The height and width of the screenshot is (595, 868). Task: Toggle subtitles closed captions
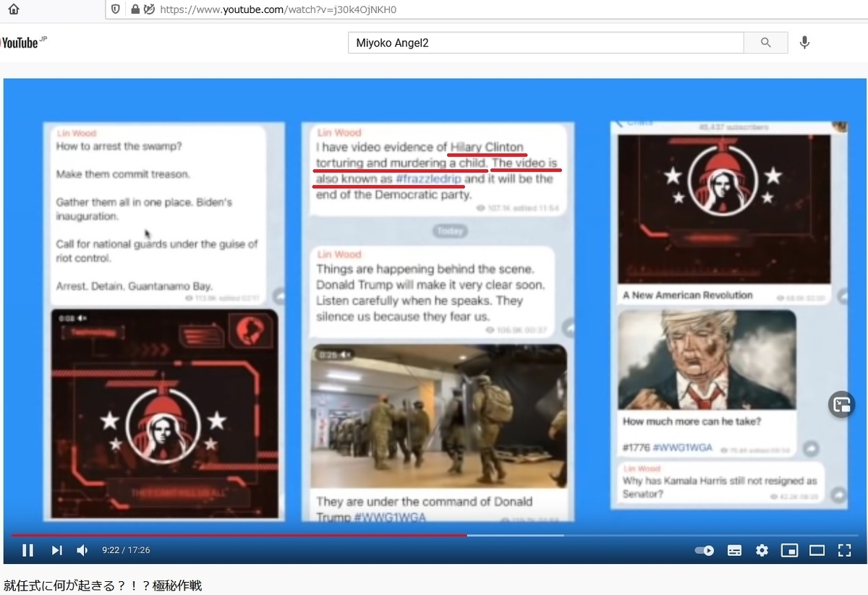click(x=734, y=550)
